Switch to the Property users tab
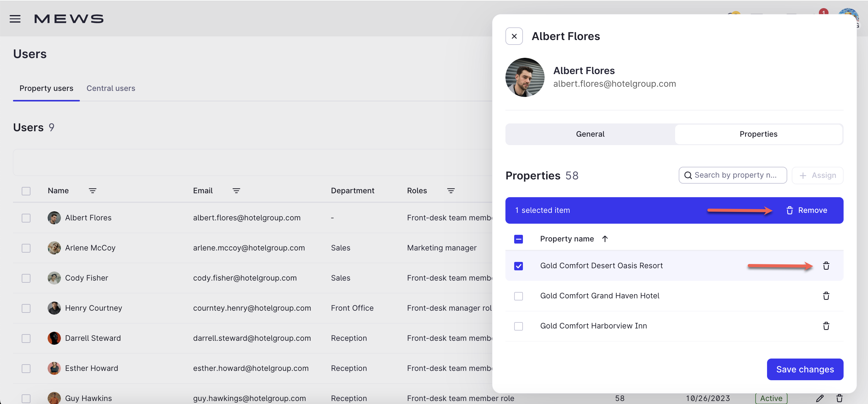The width and height of the screenshot is (868, 404). click(x=46, y=88)
